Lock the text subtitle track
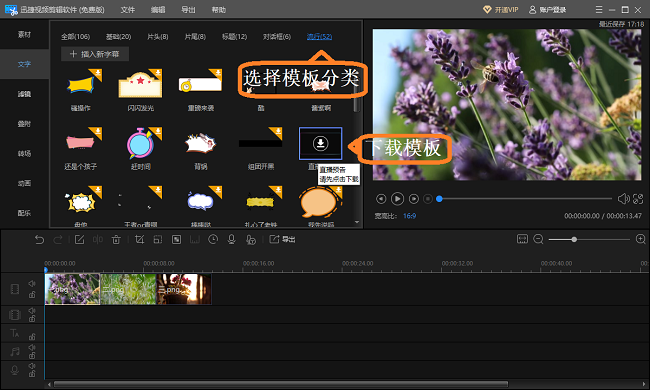This screenshot has width=650, height=390. (32, 337)
